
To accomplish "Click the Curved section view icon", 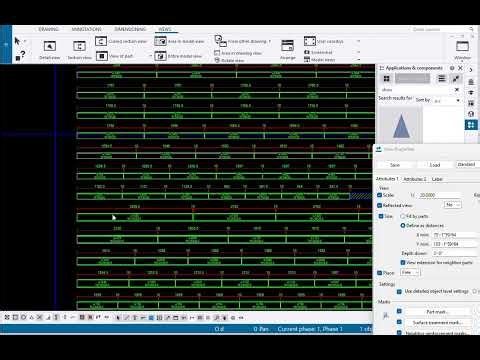I will (101, 41).
